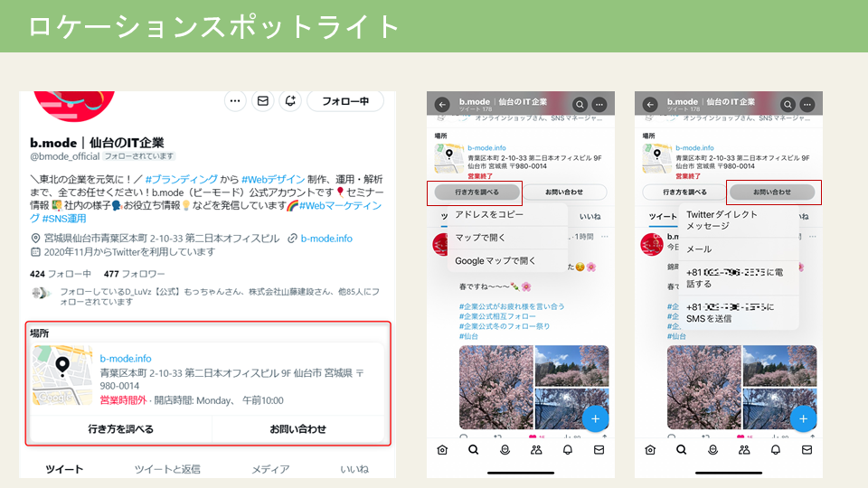Tap ツイート tab in right phone
The width and height of the screenshot is (868, 488).
[x=663, y=216]
